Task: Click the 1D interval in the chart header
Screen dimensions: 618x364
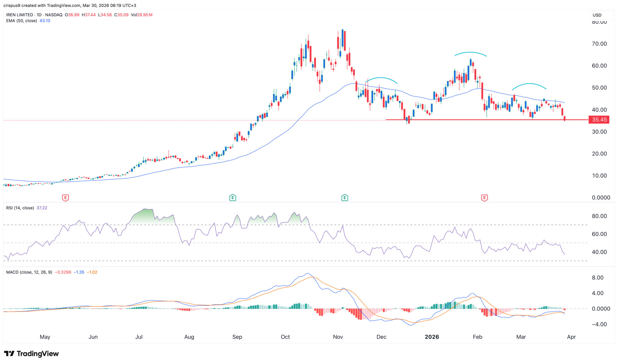Action: [x=39, y=15]
